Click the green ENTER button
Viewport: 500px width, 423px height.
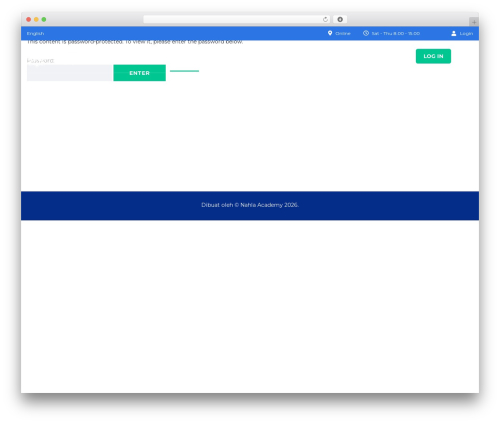139,73
